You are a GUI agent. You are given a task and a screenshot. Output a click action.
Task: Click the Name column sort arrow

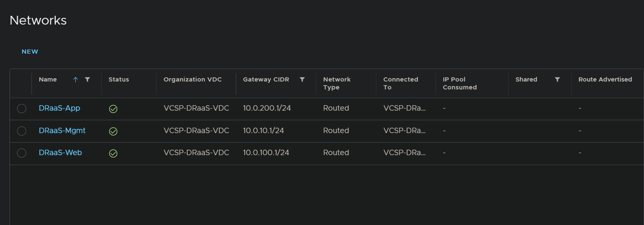75,79
